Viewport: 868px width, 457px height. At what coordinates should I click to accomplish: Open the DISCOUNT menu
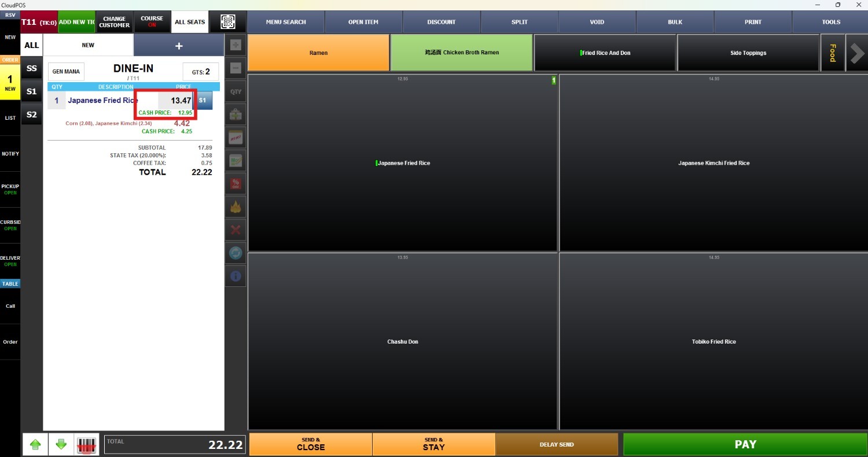click(442, 22)
